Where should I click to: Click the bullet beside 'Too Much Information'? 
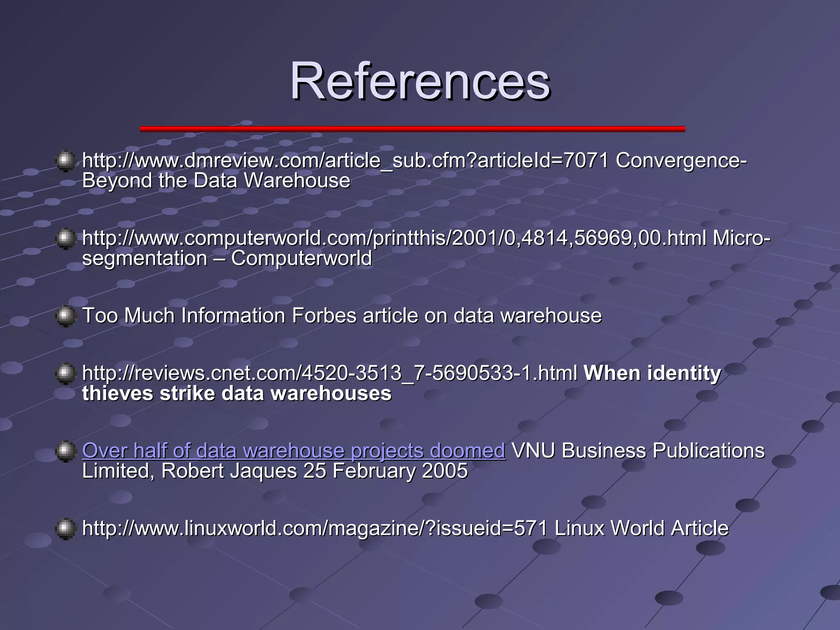click(66, 316)
